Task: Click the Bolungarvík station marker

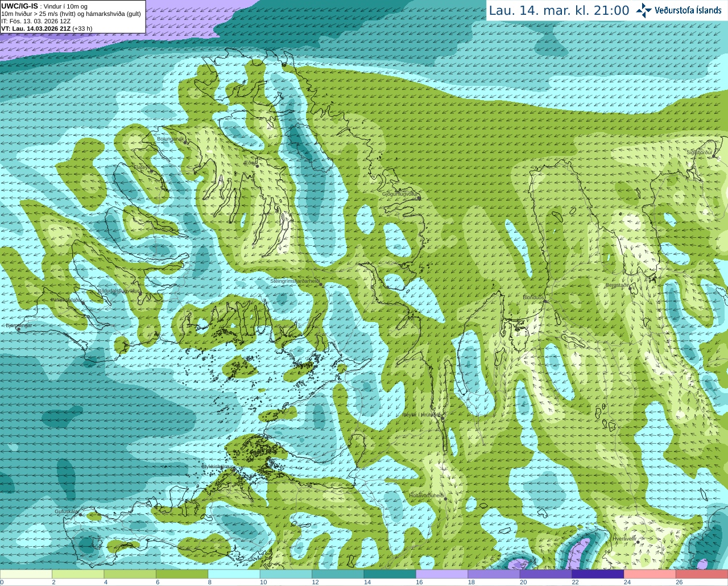Action: click(x=186, y=142)
